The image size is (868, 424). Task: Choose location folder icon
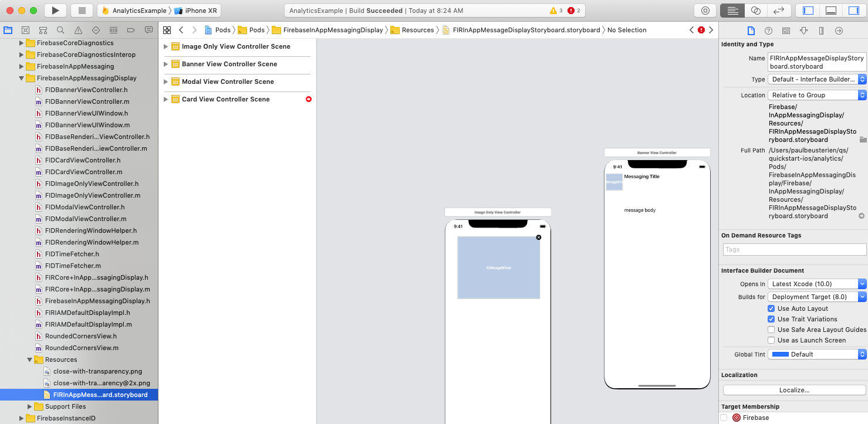(863, 140)
